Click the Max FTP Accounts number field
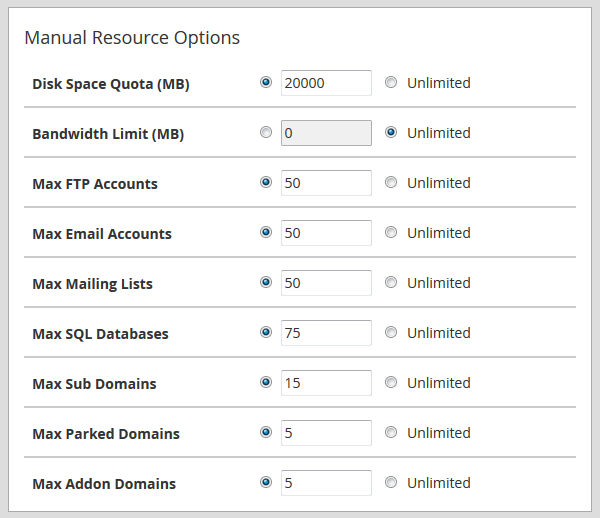This screenshot has width=600, height=518. pos(326,183)
